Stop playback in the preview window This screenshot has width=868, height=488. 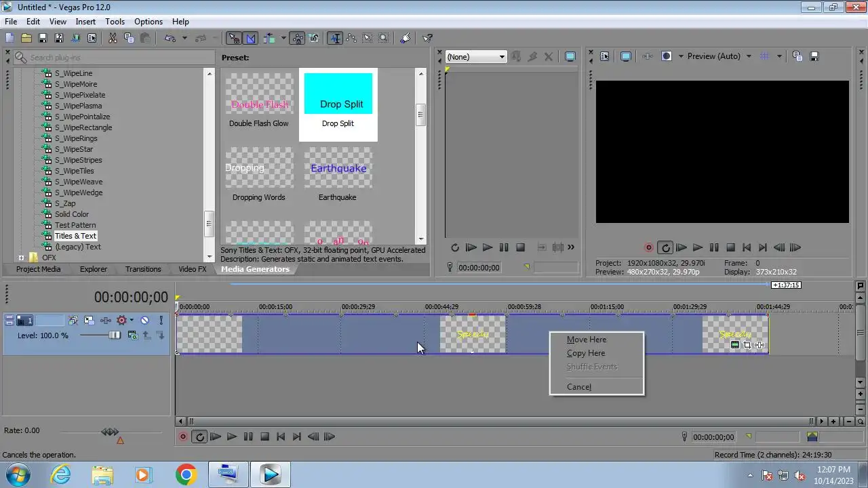tap(731, 248)
